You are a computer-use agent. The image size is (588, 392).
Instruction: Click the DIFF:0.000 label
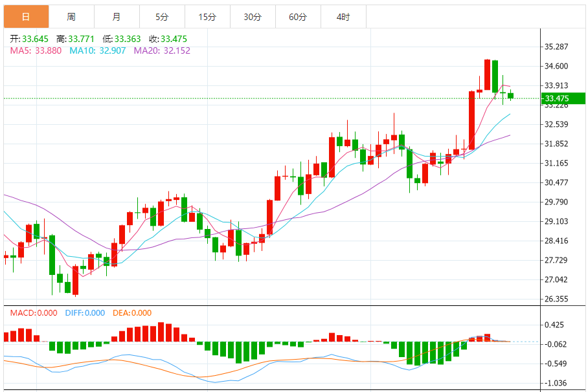point(85,313)
